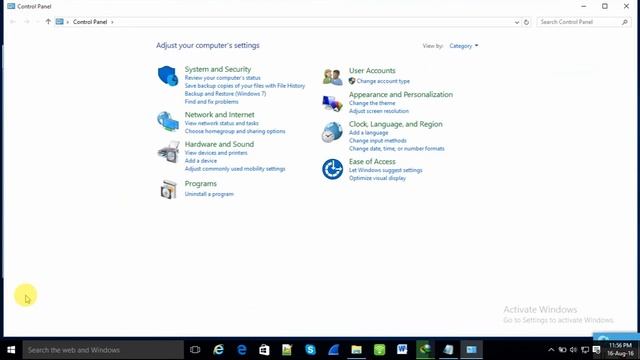The width and height of the screenshot is (640, 360).
Task: Click Change account type
Action: [x=383, y=81]
